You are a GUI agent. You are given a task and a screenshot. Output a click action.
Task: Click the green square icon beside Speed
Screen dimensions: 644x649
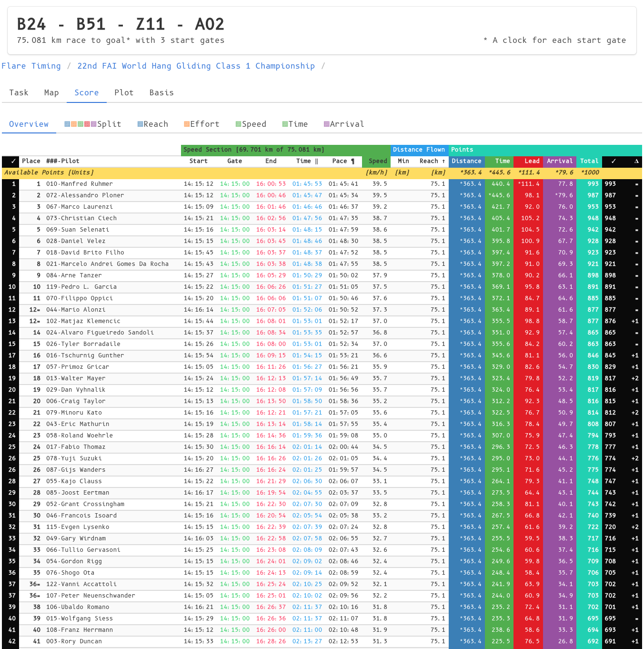click(238, 124)
